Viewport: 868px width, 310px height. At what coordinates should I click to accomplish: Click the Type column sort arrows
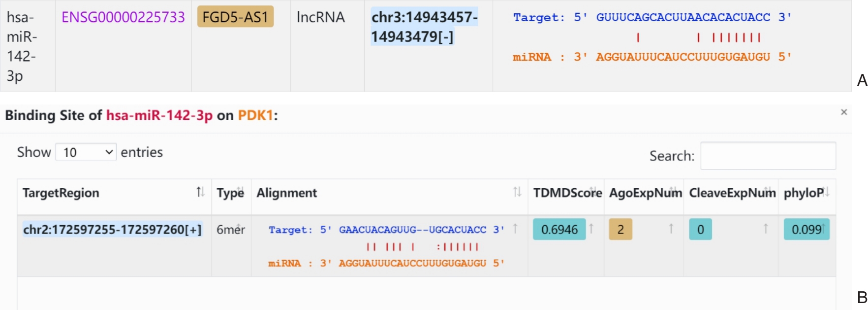pyautogui.click(x=240, y=192)
